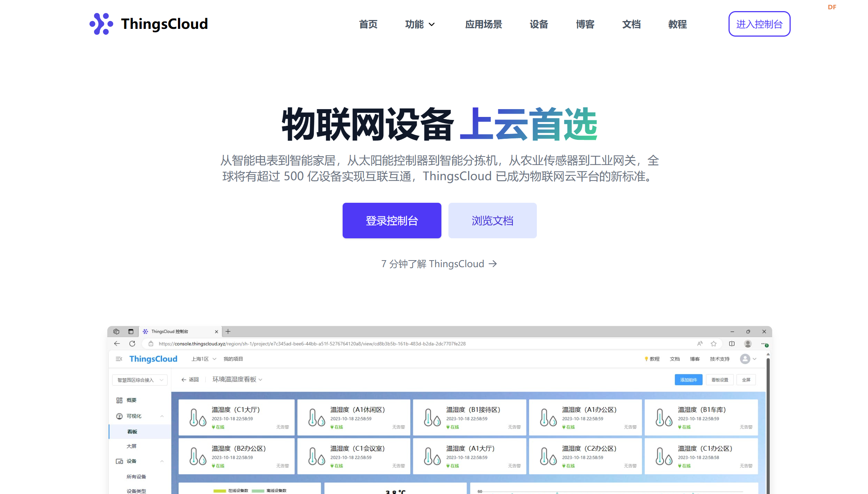Select 大屏 in the console sidebar

tap(131, 446)
